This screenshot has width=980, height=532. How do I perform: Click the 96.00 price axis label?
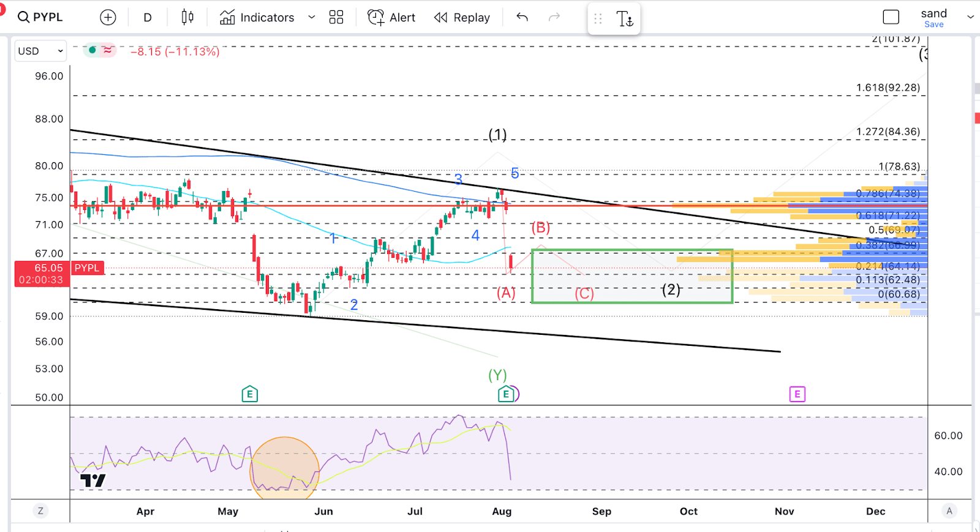pos(49,77)
